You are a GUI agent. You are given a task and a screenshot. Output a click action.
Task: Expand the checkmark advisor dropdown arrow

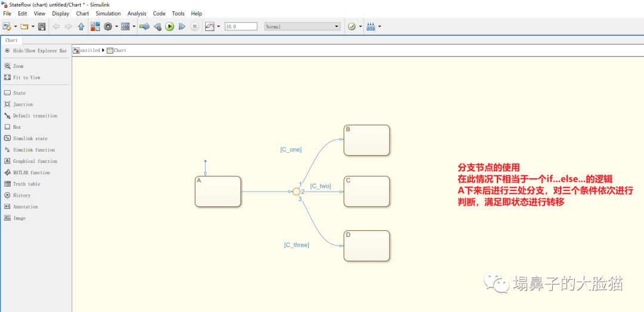pos(360,27)
